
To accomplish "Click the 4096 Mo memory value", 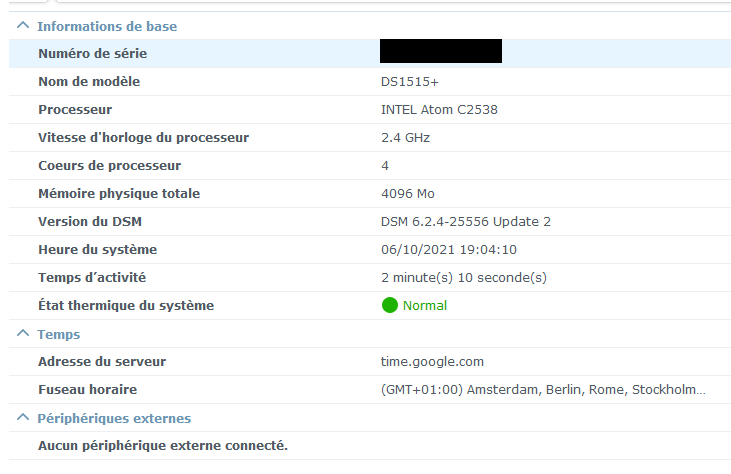I will click(x=408, y=193).
